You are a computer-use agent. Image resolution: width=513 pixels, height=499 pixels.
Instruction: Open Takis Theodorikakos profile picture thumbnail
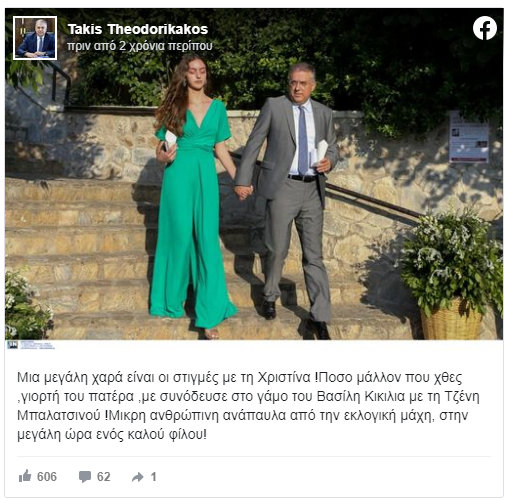pyautogui.click(x=35, y=38)
